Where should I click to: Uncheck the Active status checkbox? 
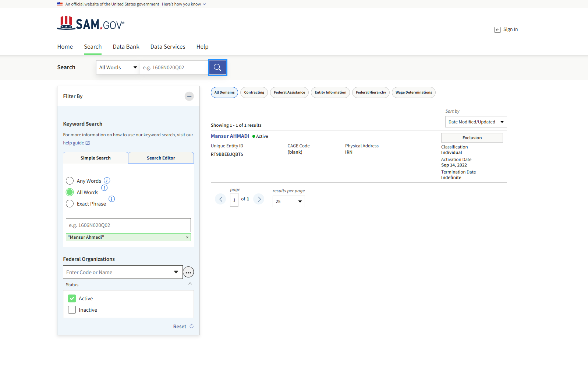(x=72, y=298)
